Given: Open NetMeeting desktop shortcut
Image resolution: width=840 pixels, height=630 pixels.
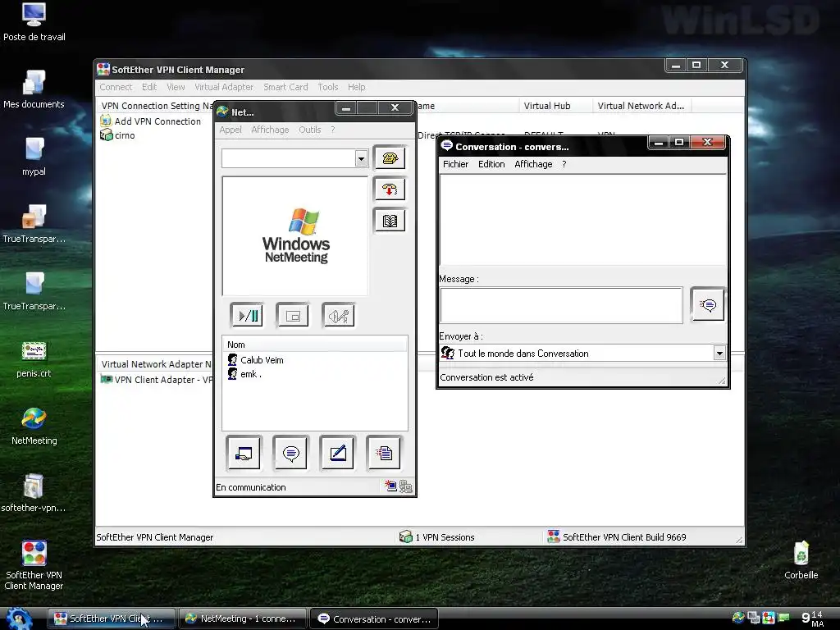Looking at the screenshot, I should click(x=34, y=426).
